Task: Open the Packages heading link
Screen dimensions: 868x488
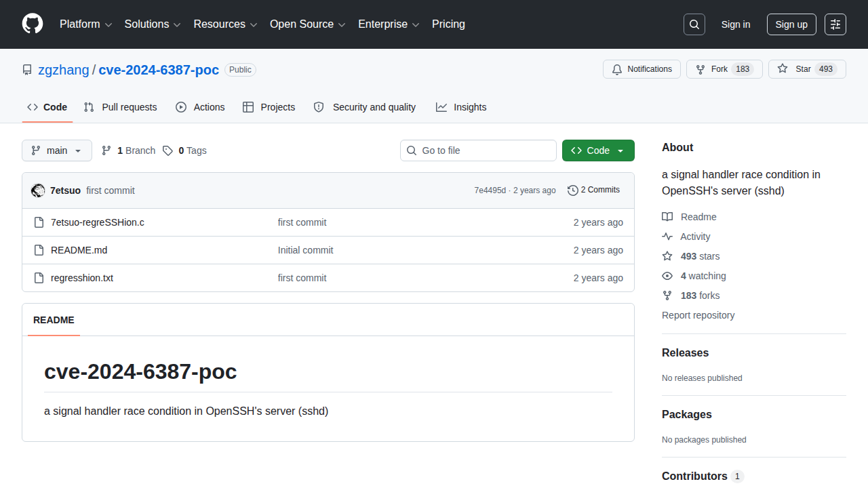Action: (687, 415)
